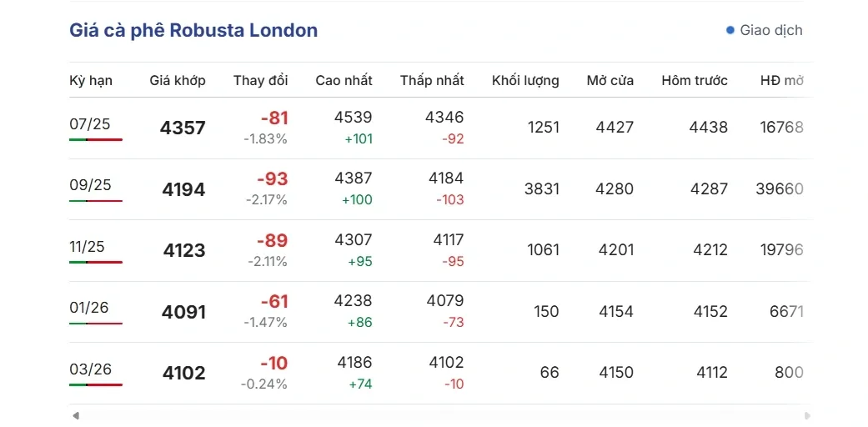Select the 07/25 contract term

[90, 124]
